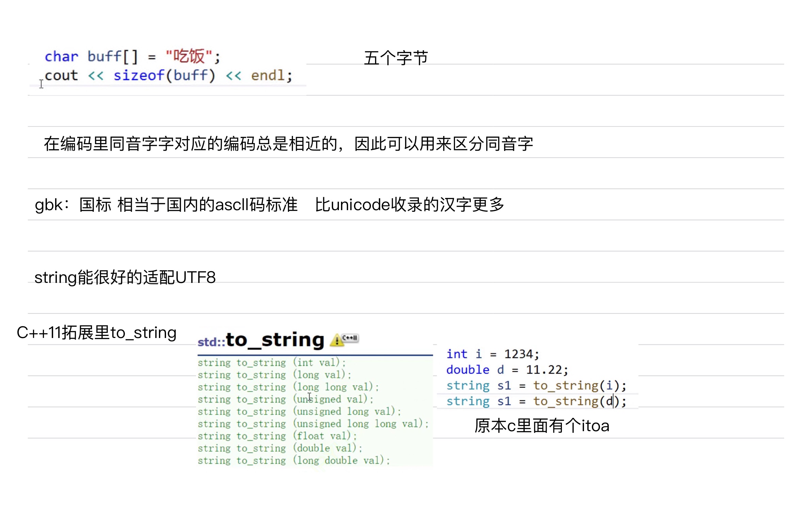Click the string能很好的适配UTF8 line
This screenshot has height=507, width=812.
tap(125, 277)
